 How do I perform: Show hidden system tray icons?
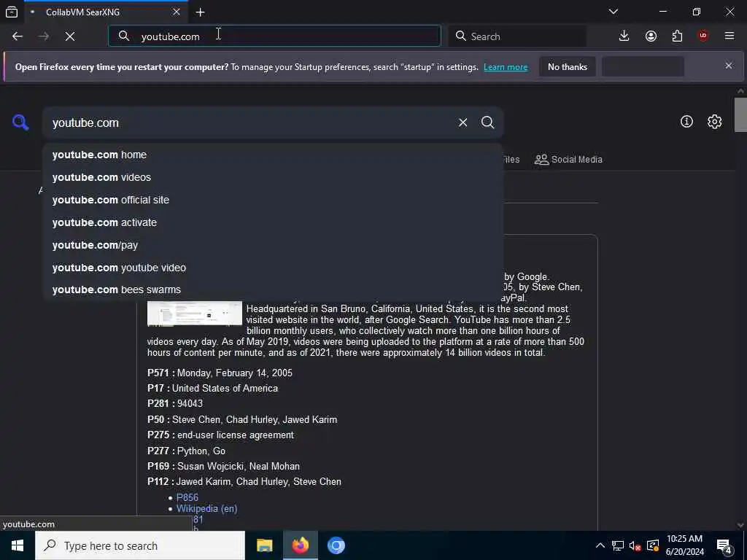(x=600, y=545)
